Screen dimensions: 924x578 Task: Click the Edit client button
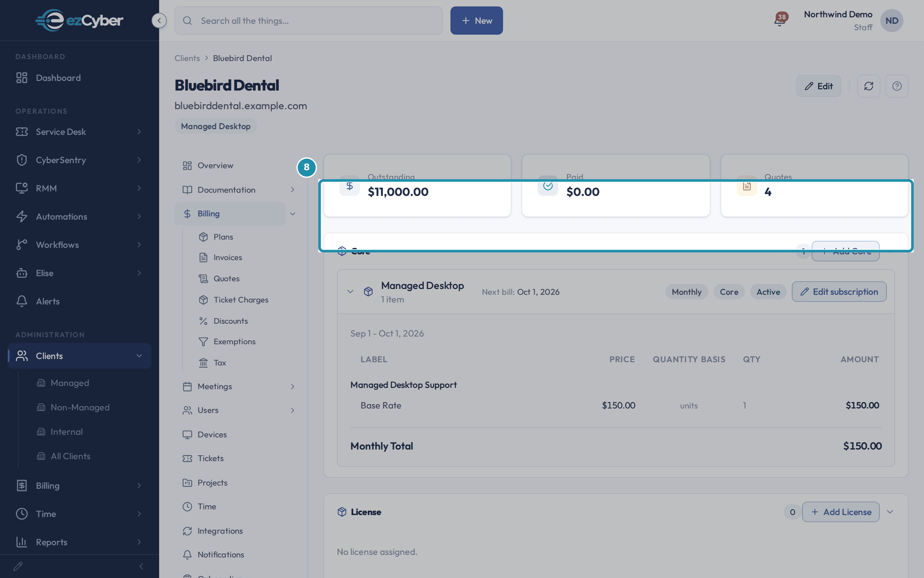tap(819, 86)
